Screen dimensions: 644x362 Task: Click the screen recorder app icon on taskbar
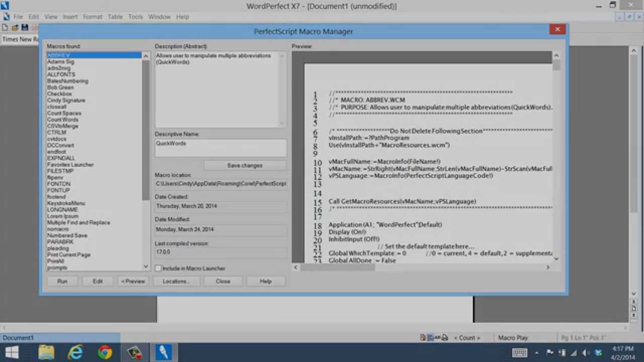[134, 352]
